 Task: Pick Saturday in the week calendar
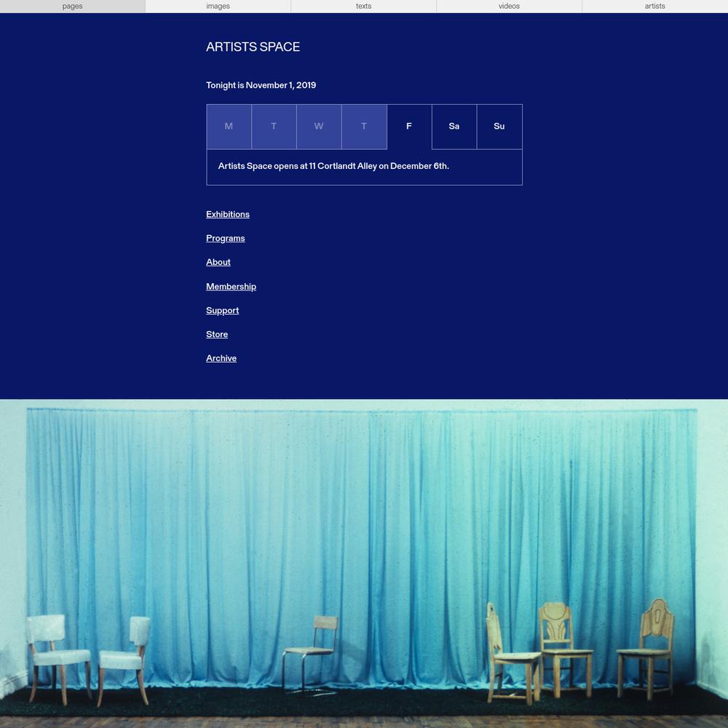point(454,127)
